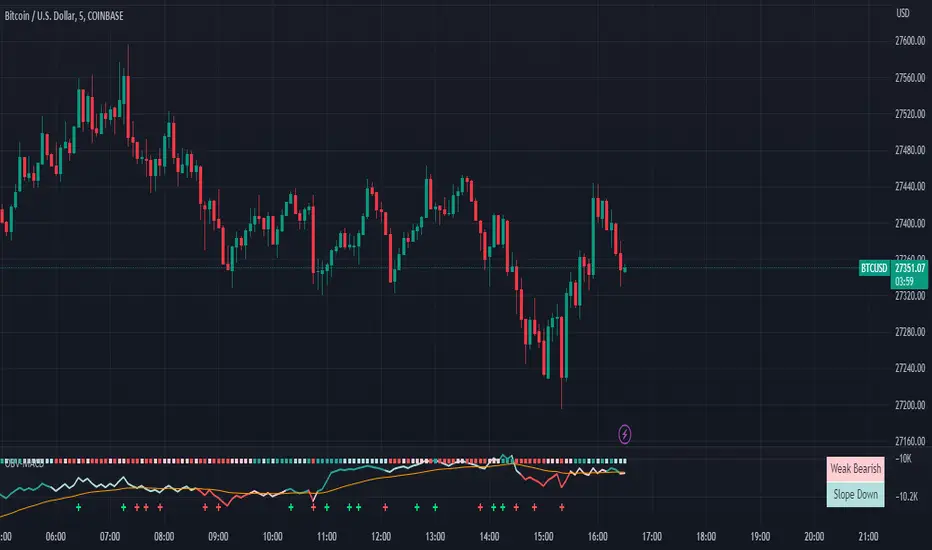Select the OBV-MACD indicator legend
The width and height of the screenshot is (932, 550).
pyautogui.click(x=24, y=463)
